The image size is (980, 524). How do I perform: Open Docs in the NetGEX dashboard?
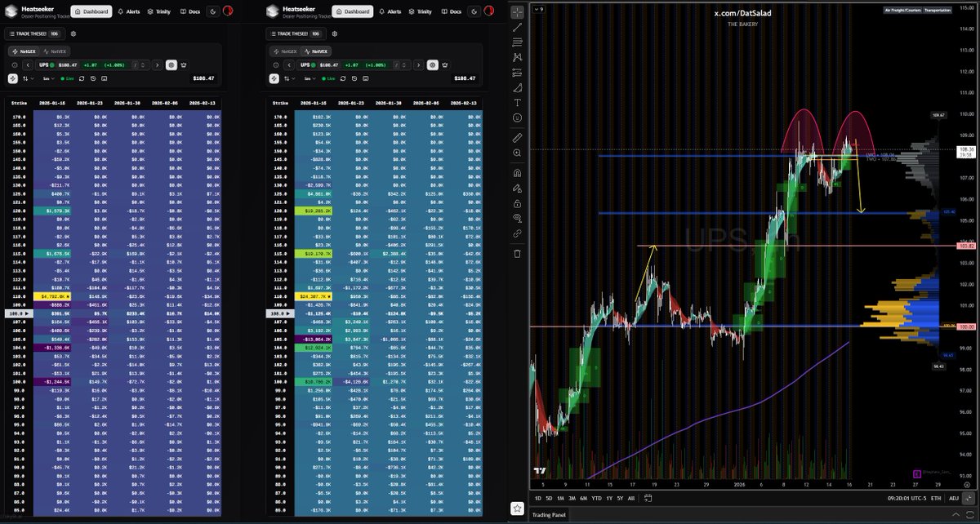(x=189, y=11)
